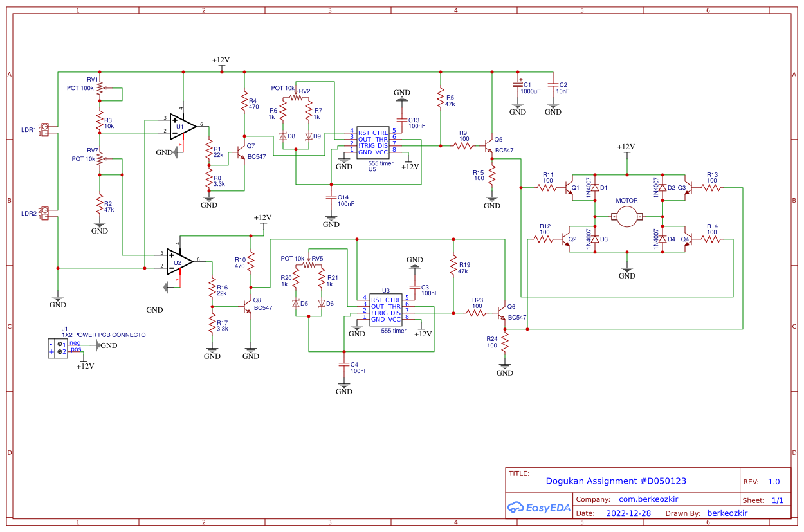
Task: Click the title Dogukan Assignment #D050123
Action: coord(616,481)
